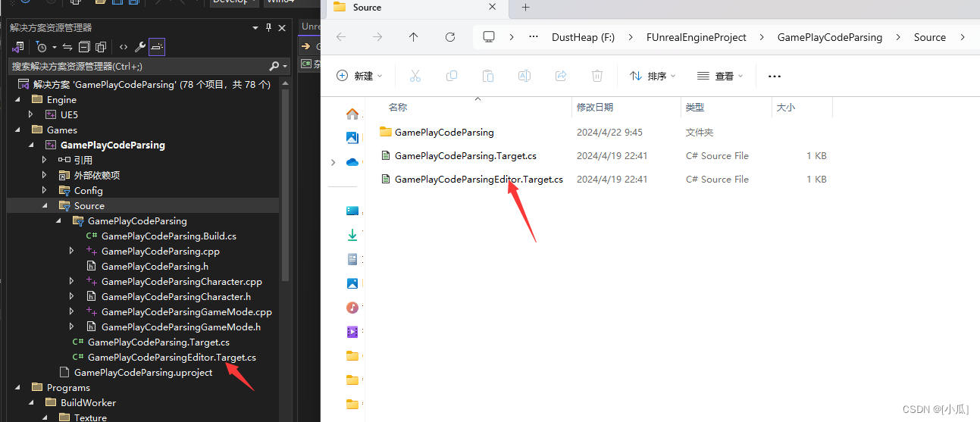Click the Visual Studio solution view switch icon
Screen dimensions: 980x422
18,47
